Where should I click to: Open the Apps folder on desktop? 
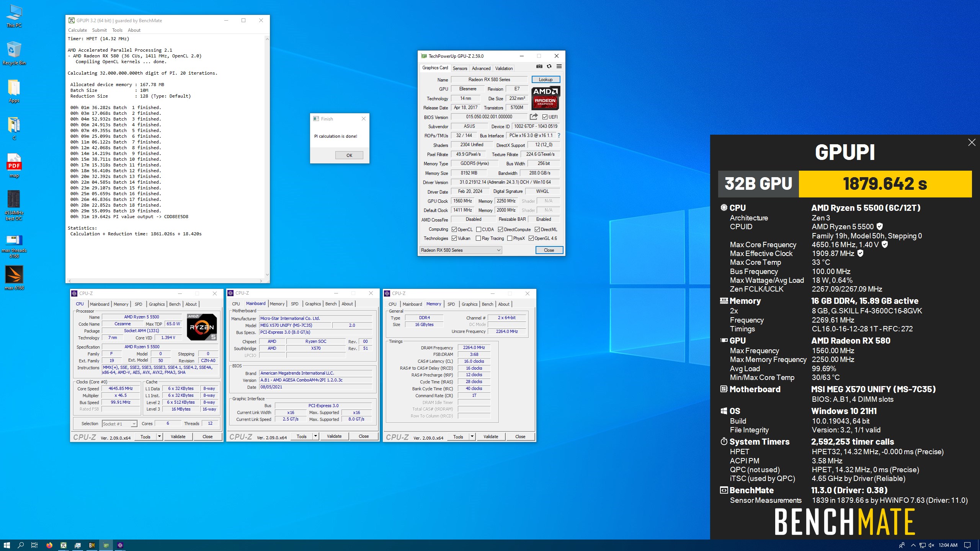14,91
